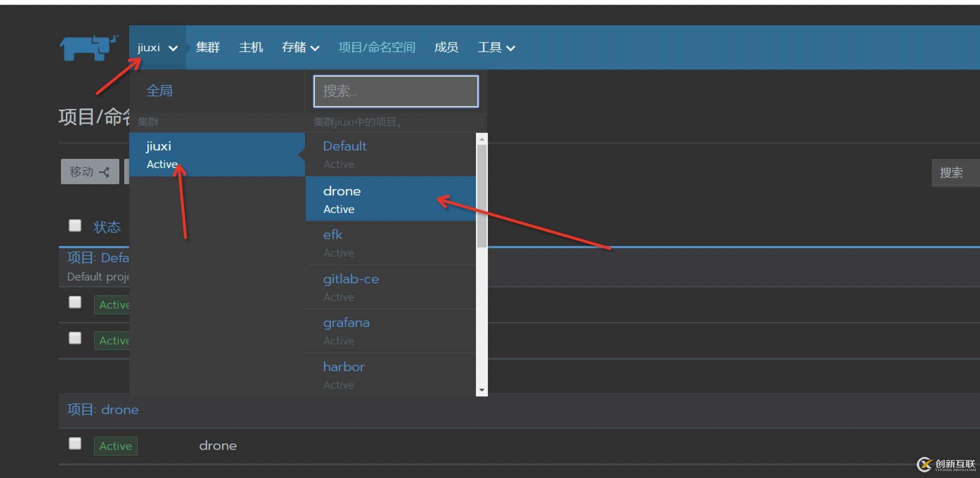The width and height of the screenshot is (980, 478).
Task: Click the Rancher bull logo
Action: click(87, 48)
